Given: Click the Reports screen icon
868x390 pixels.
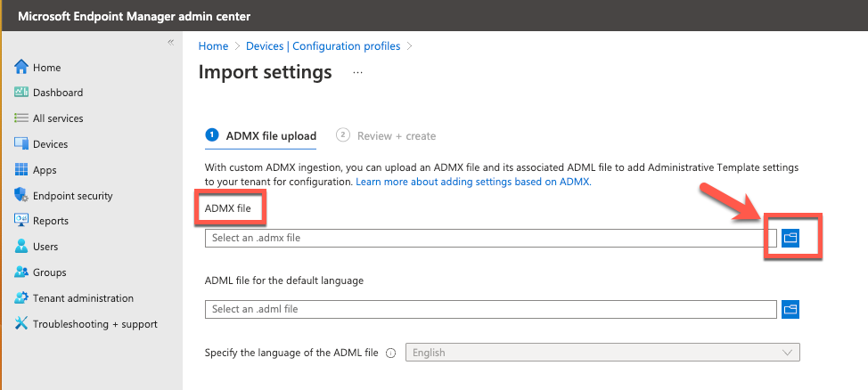Looking at the screenshot, I should point(21,221).
